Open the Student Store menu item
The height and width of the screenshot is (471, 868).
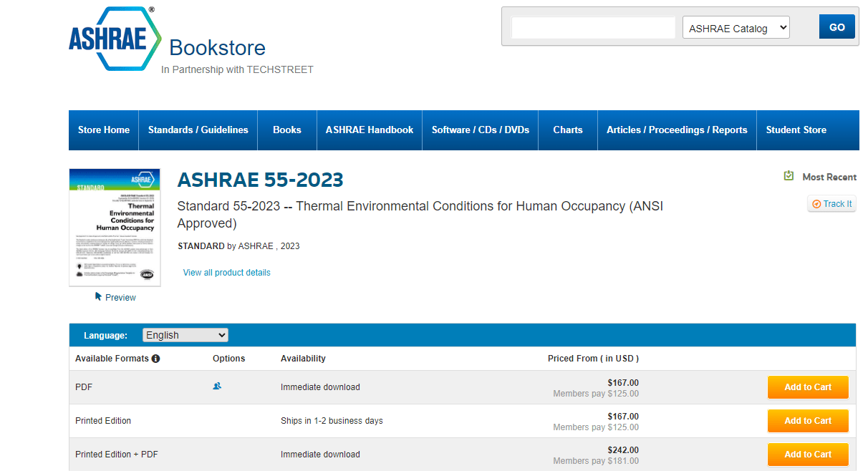[796, 130]
